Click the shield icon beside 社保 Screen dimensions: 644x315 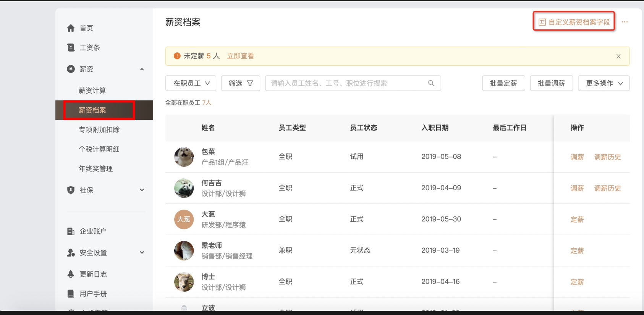[x=71, y=190]
